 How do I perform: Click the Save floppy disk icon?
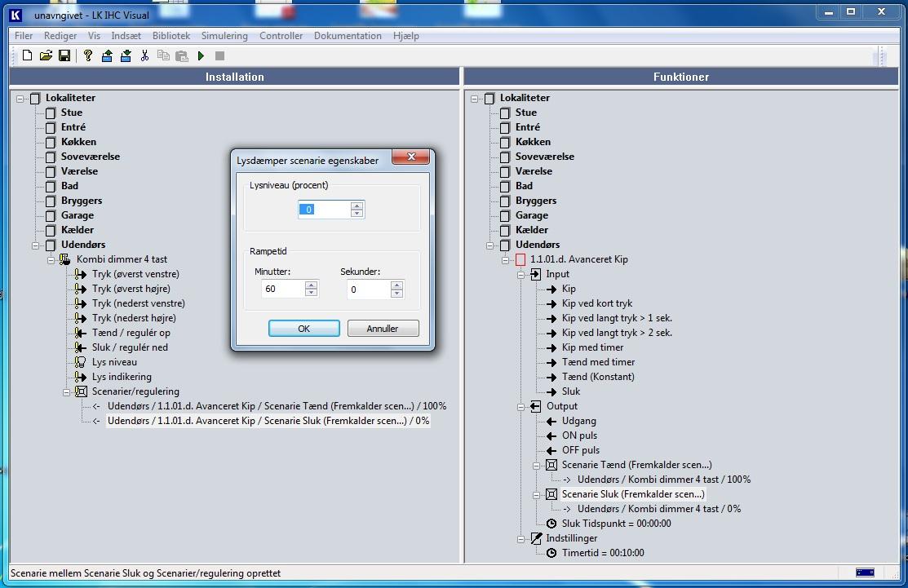tap(64, 55)
